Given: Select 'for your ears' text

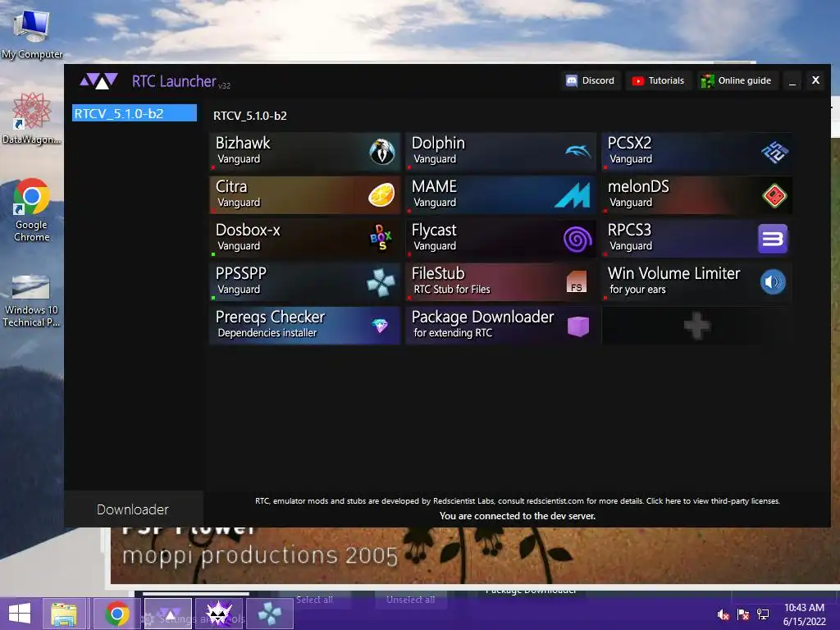Looking at the screenshot, I should (x=637, y=290).
